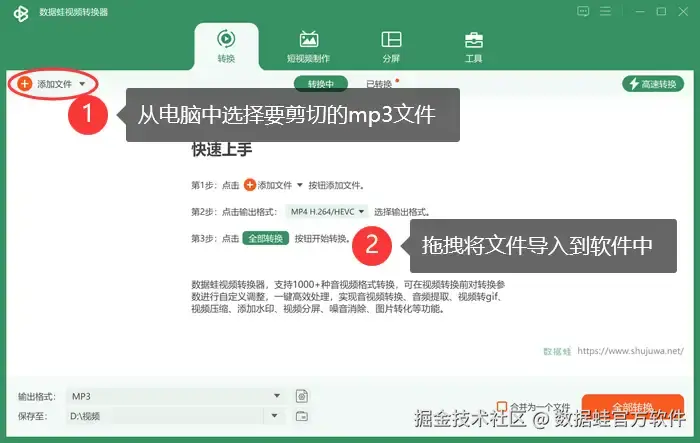This screenshot has height=443, width=700.
Task: Click the D:\视频 save path field
Action: (165, 416)
